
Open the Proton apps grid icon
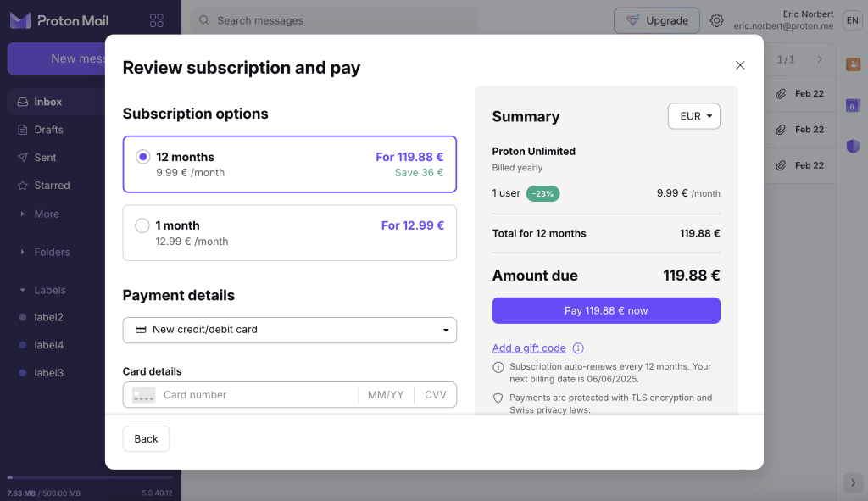(x=156, y=20)
